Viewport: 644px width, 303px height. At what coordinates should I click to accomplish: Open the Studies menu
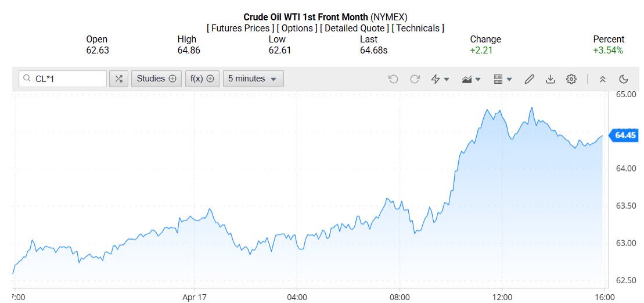click(156, 79)
